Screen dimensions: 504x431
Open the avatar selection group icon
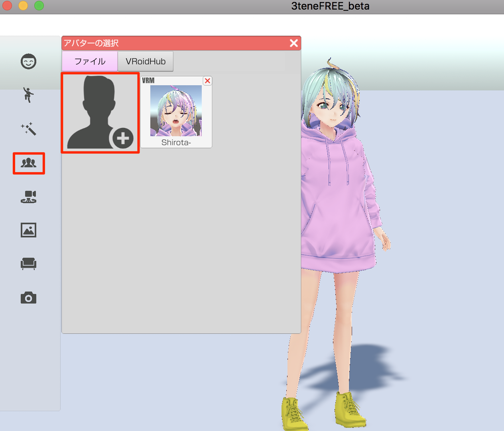(x=29, y=163)
